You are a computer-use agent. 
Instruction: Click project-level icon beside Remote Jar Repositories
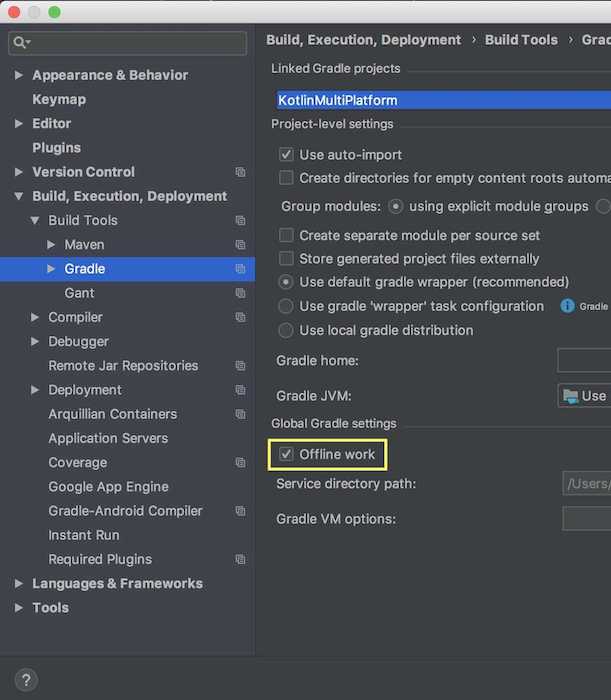point(240,366)
